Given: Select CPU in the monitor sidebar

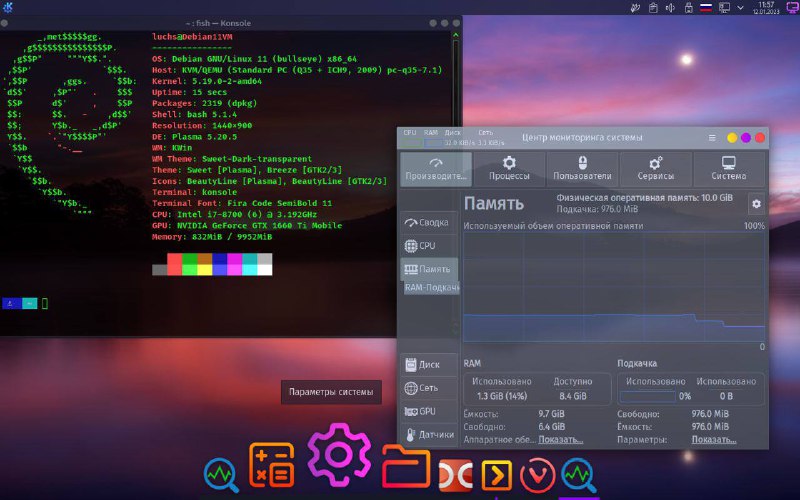Looking at the screenshot, I should point(429,246).
